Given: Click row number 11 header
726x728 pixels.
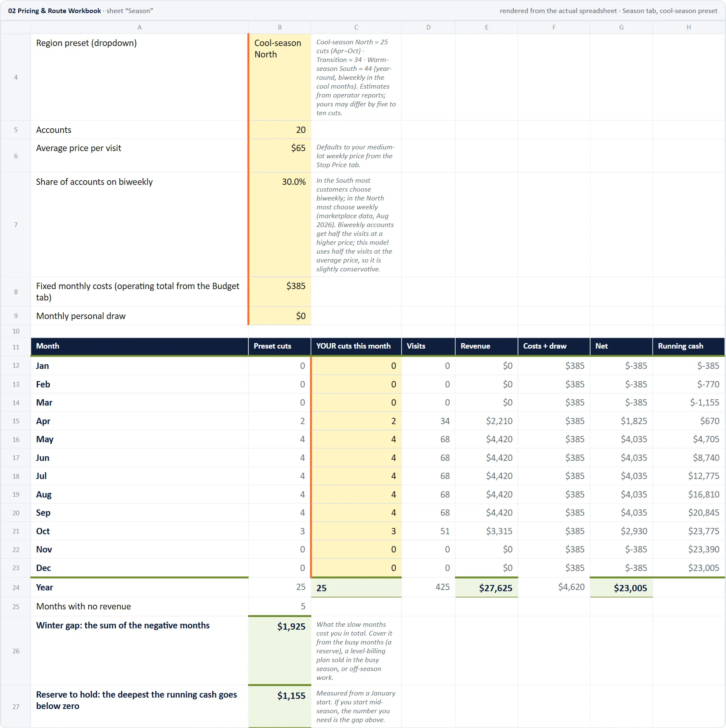Looking at the screenshot, I should coord(16,347).
